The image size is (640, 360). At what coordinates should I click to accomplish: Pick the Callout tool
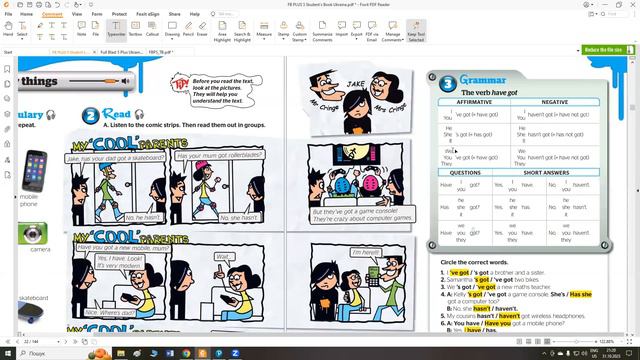pyautogui.click(x=152, y=29)
